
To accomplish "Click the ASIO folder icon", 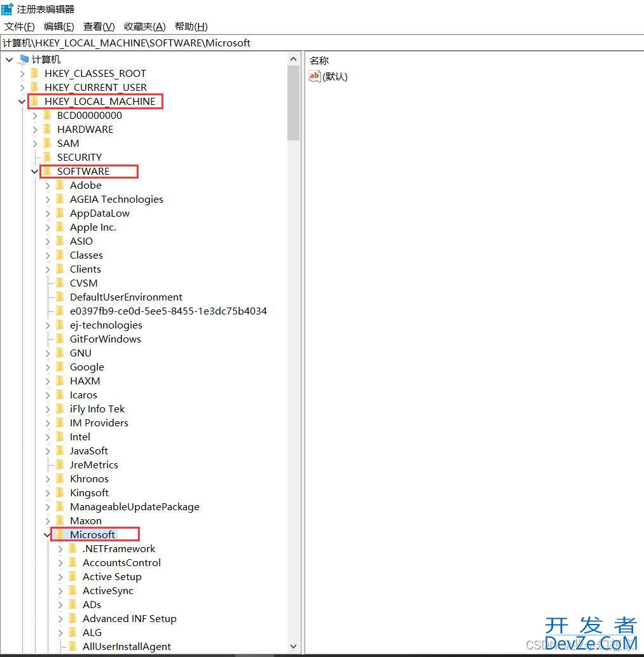I will [60, 241].
